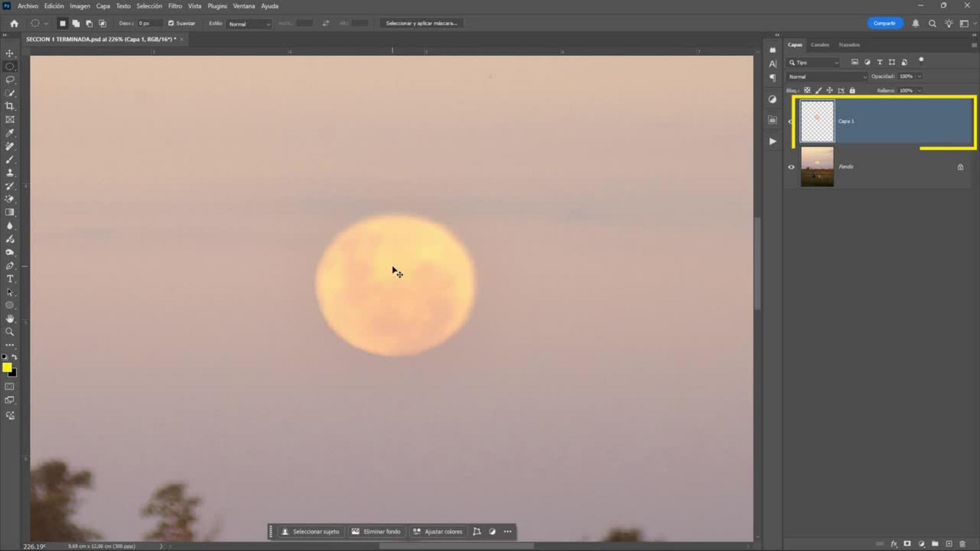Hide the Fondo layer visibility
Viewport: 980px width, 551px height.
pyautogui.click(x=791, y=167)
